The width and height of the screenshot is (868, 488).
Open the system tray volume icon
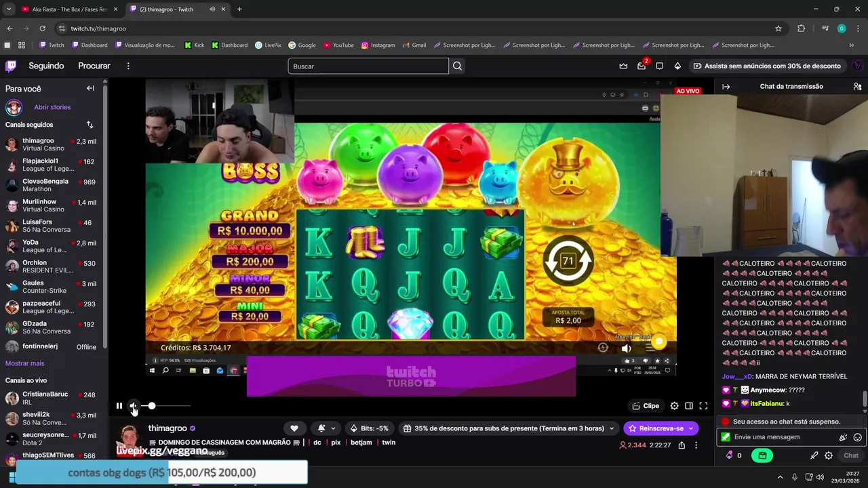(821, 477)
